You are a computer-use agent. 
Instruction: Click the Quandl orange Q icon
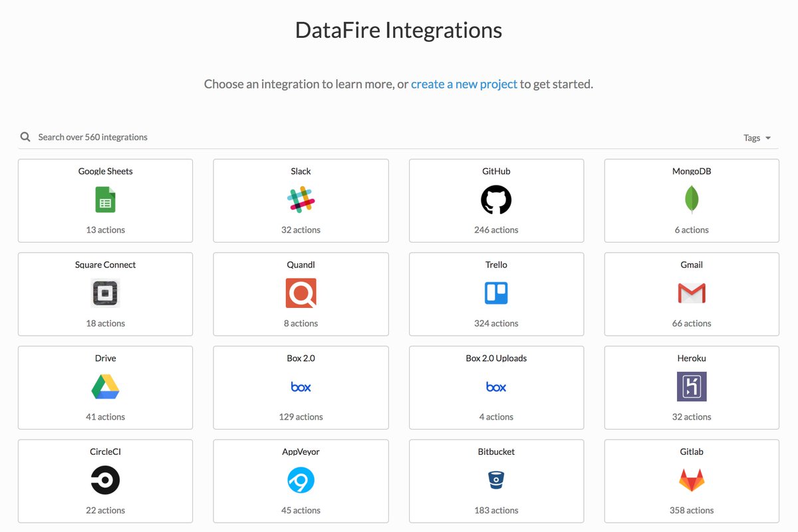[301, 293]
